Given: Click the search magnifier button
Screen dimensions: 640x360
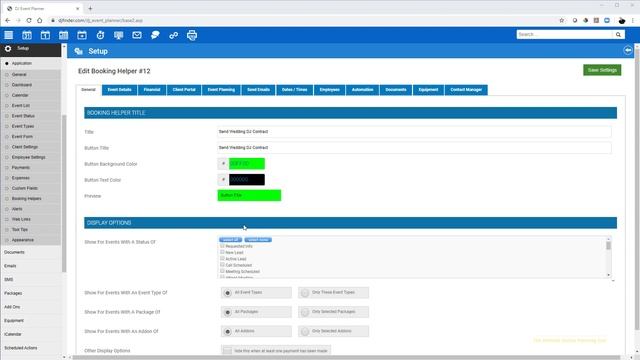Looking at the screenshot, I should tap(618, 35).
